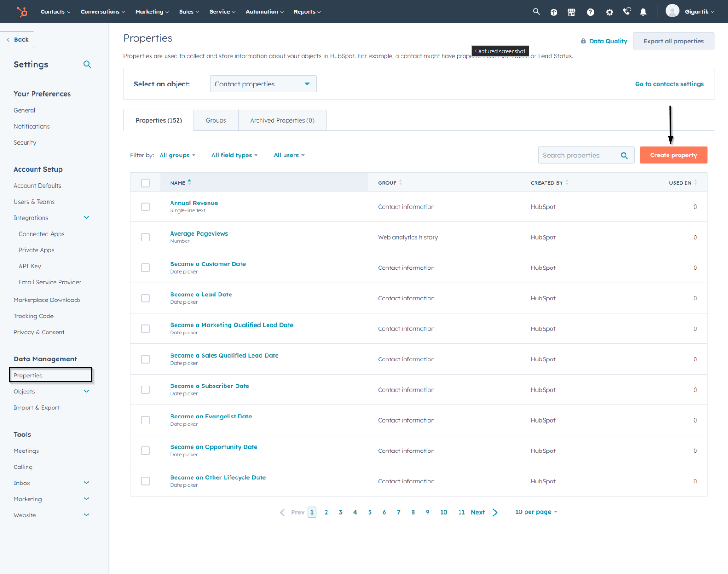This screenshot has height=574, width=728.
Task: Click Export all properties button
Action: coord(674,41)
